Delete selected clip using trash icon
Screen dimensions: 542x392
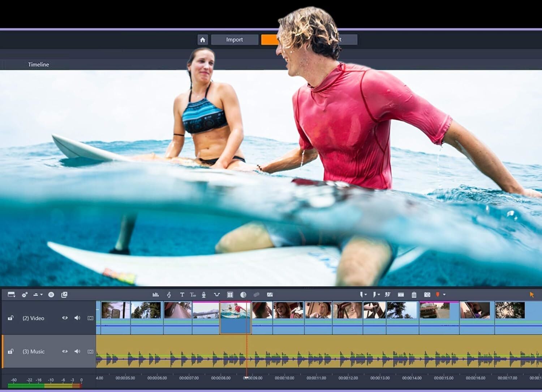414,294
